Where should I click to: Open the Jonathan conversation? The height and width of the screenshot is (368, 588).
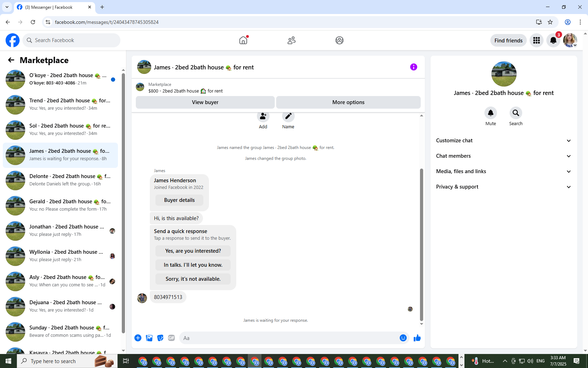(x=61, y=231)
